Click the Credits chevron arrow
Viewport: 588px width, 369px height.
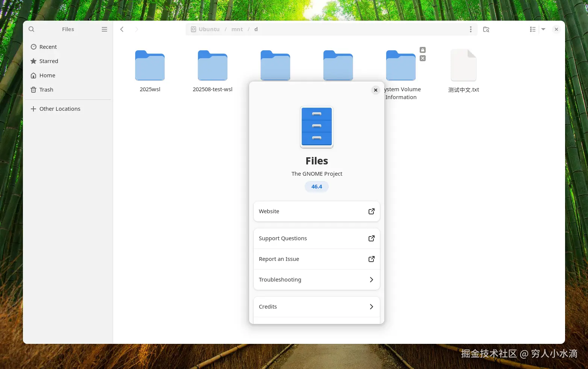(x=372, y=307)
